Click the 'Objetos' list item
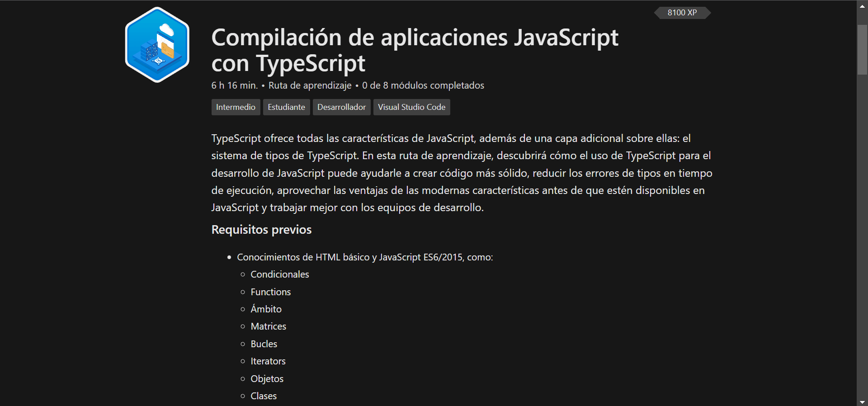 (x=267, y=379)
